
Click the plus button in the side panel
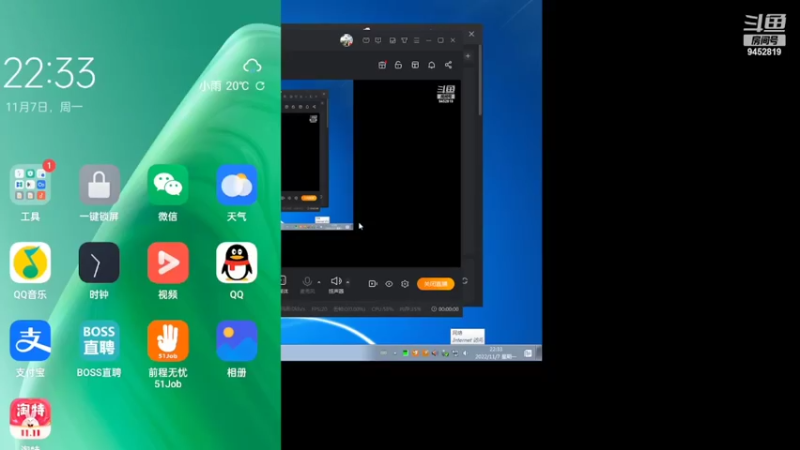[468, 56]
